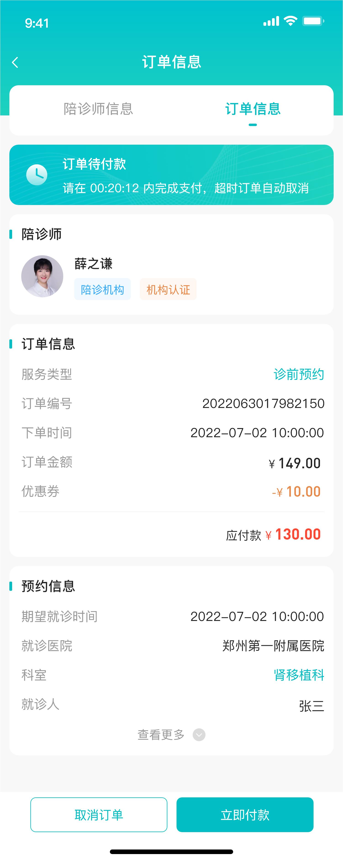This screenshot has width=343, height=868.
Task: Click the 诊前预约 service type link
Action: (x=299, y=374)
